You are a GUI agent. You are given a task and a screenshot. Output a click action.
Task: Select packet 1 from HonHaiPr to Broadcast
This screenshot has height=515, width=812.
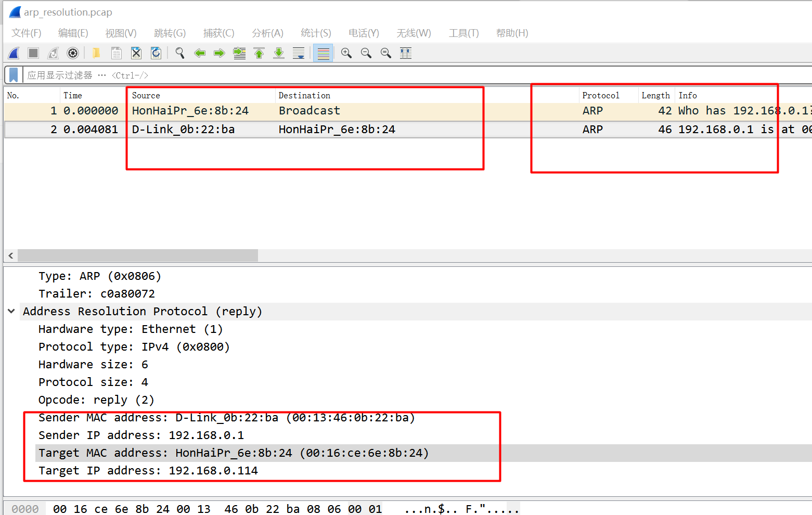pyautogui.click(x=408, y=111)
